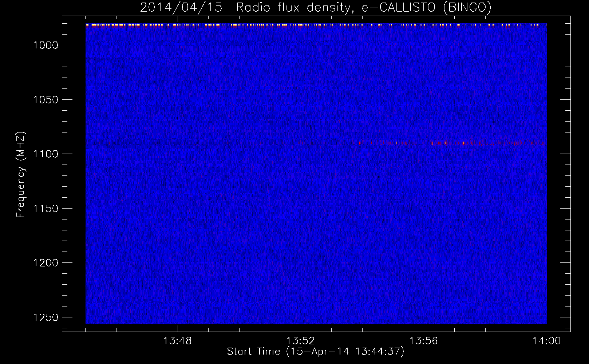This screenshot has width=589, height=364.
Task: Click the 13:48 time tick label
Action: (177, 341)
